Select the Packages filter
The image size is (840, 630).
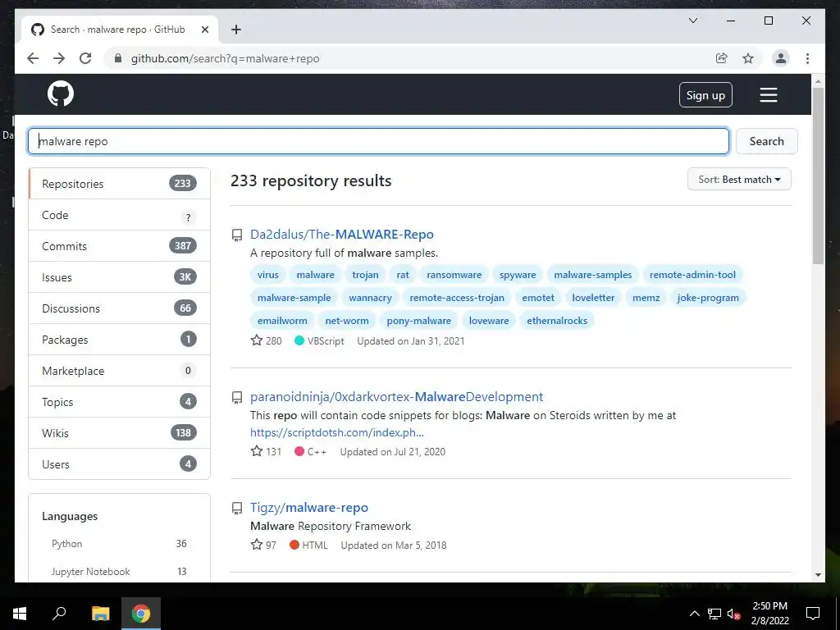point(120,340)
